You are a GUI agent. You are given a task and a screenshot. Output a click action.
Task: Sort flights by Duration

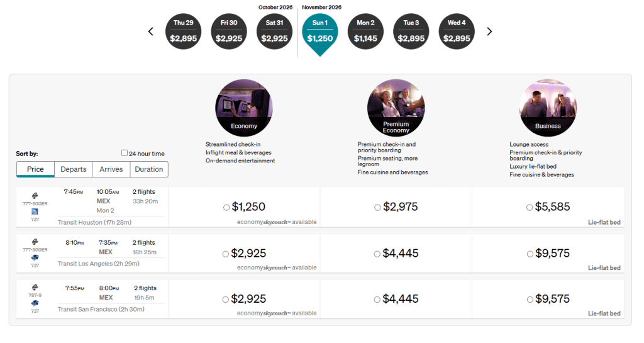pyautogui.click(x=149, y=169)
